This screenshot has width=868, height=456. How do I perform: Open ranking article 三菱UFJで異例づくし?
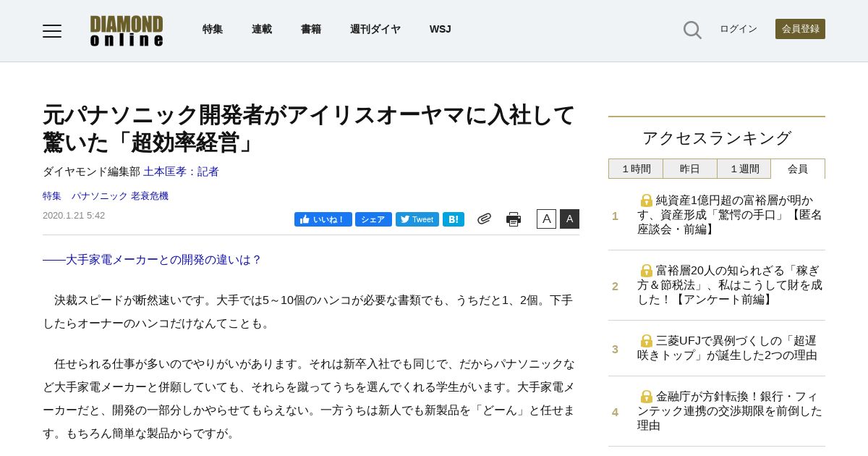(x=727, y=348)
